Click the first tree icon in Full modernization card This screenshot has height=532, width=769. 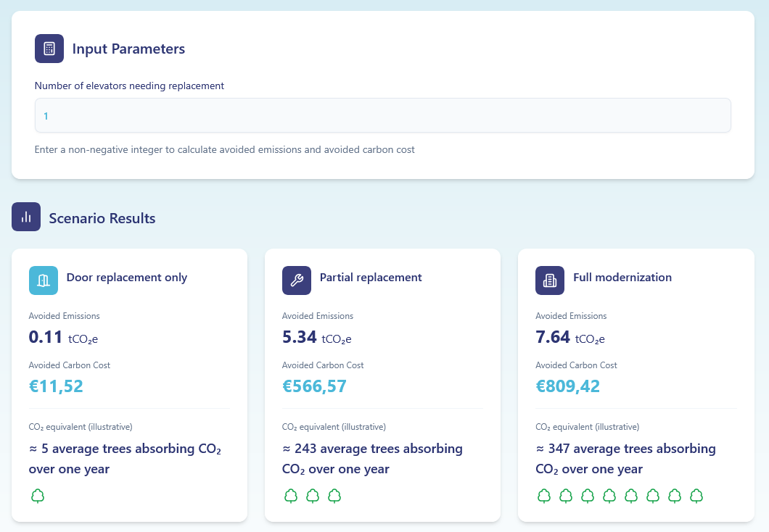click(544, 496)
